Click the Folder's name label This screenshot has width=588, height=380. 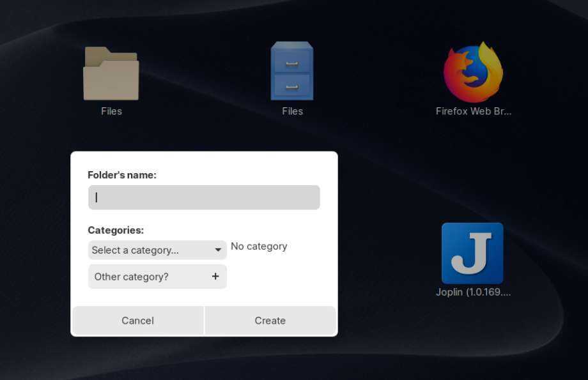(122, 175)
